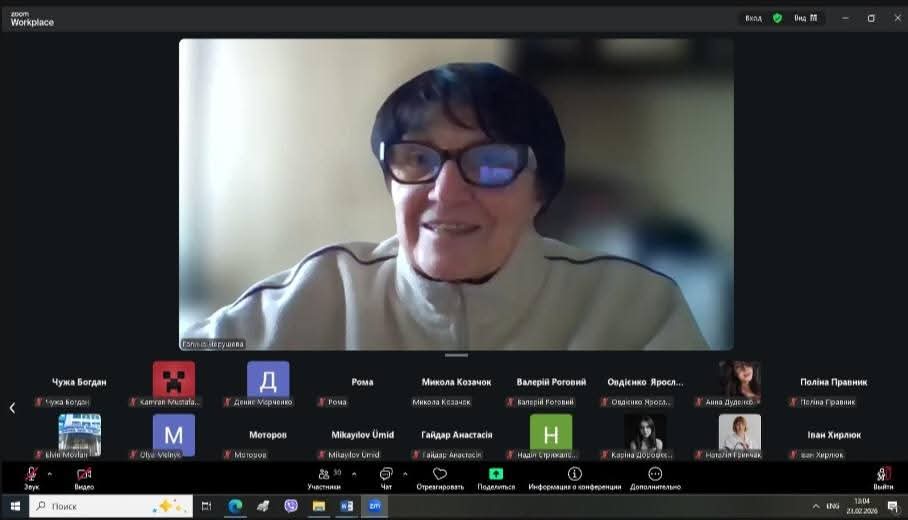
Task: Expand chat options arrow next to Чат
Action: tap(405, 474)
